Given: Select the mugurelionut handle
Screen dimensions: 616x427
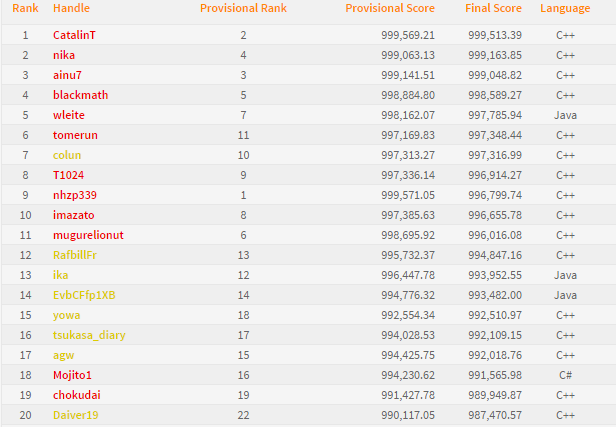Looking at the screenshot, I should click(x=88, y=235).
